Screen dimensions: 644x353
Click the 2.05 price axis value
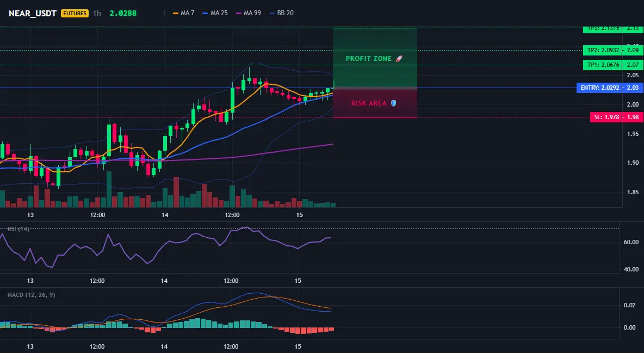[x=633, y=75]
